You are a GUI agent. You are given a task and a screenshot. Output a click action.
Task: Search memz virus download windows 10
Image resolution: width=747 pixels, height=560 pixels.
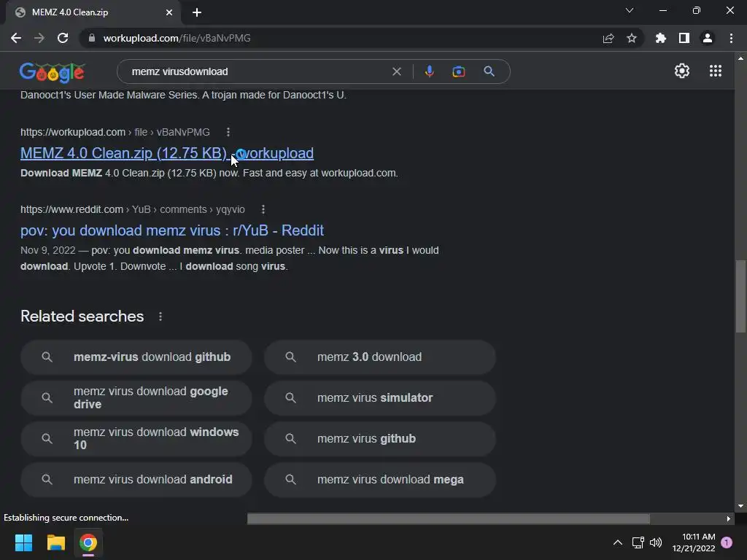(x=136, y=438)
